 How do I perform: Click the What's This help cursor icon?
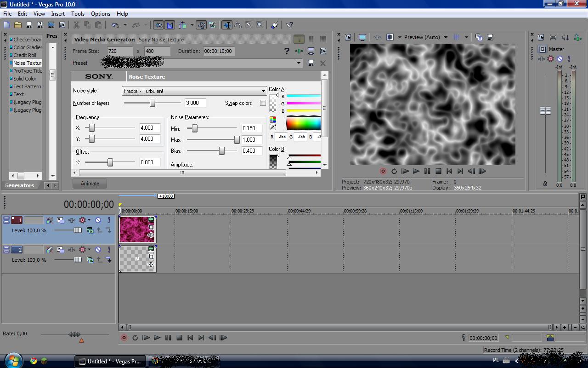coord(290,25)
